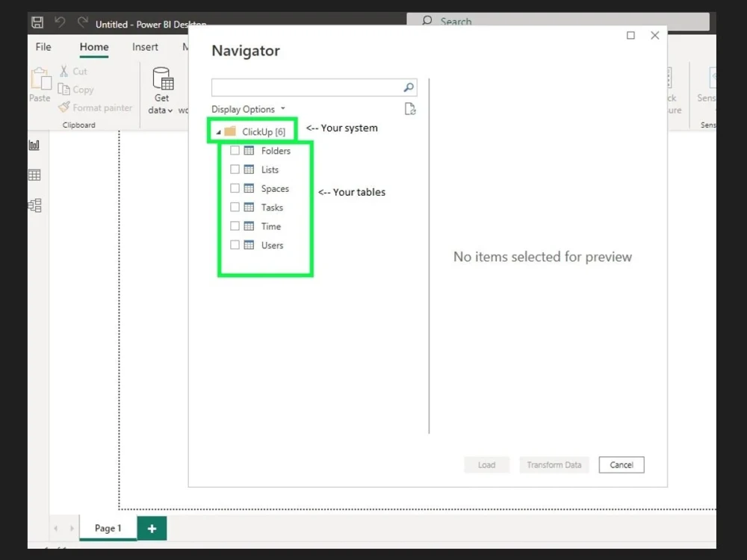Click the Undo arrow
This screenshot has width=747, height=560.
pos(59,22)
